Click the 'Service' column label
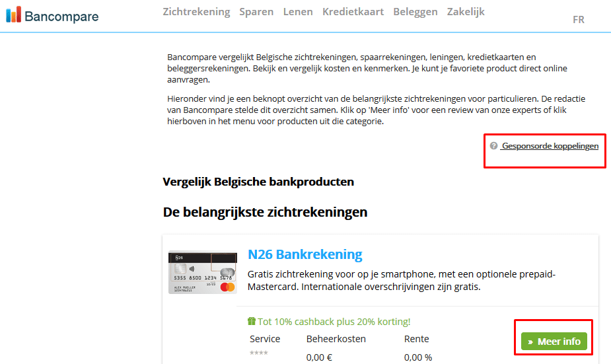Screen dimensions: 611x364 click(265, 339)
